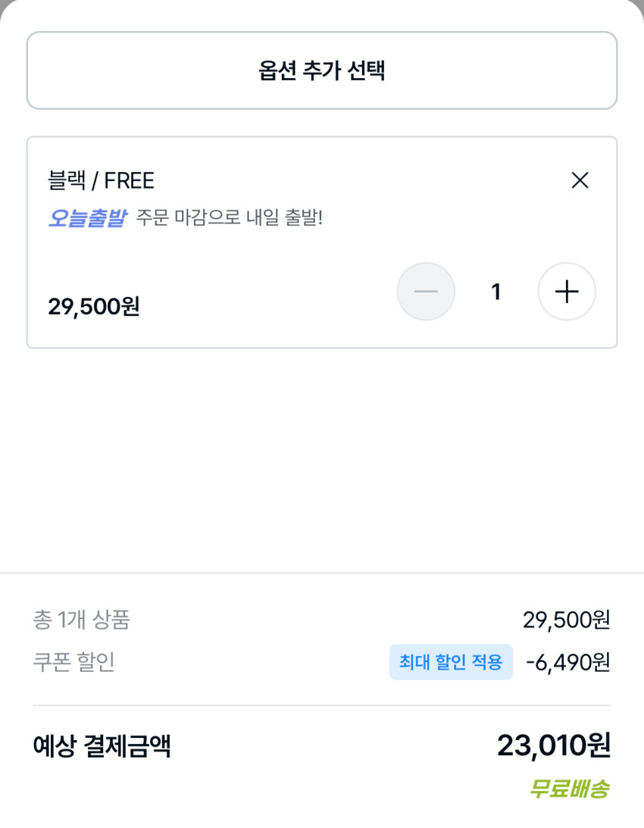This screenshot has height=828, width=644.
Task: Click the full-width divider above 총 1개 상품
Action: pos(322,573)
